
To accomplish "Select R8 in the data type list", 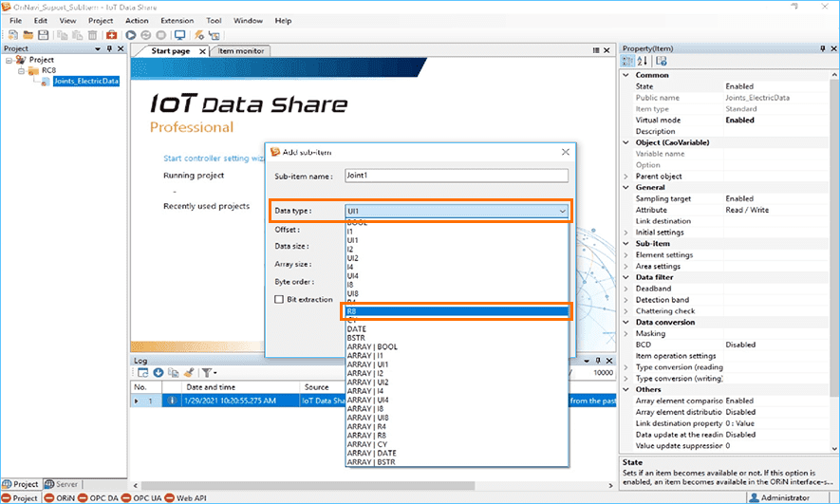I will click(457, 311).
